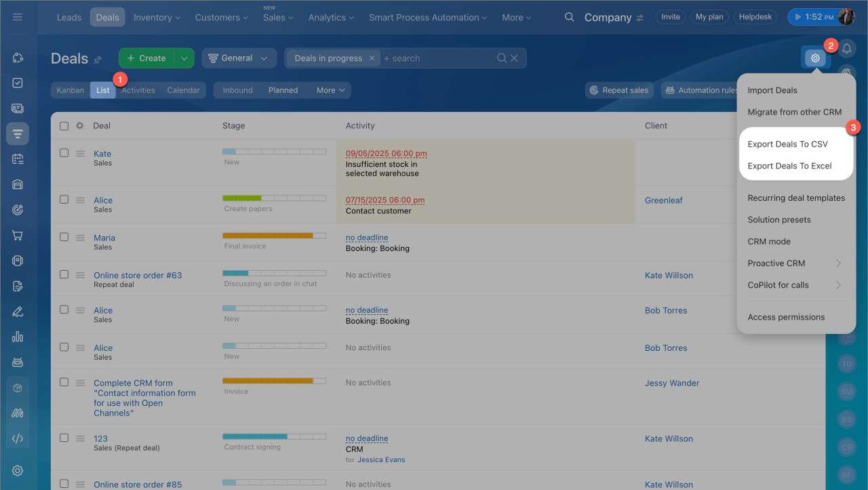Open the CRM funnel icon in the left sidebar
Screen dimensions: 868x490
(18, 134)
